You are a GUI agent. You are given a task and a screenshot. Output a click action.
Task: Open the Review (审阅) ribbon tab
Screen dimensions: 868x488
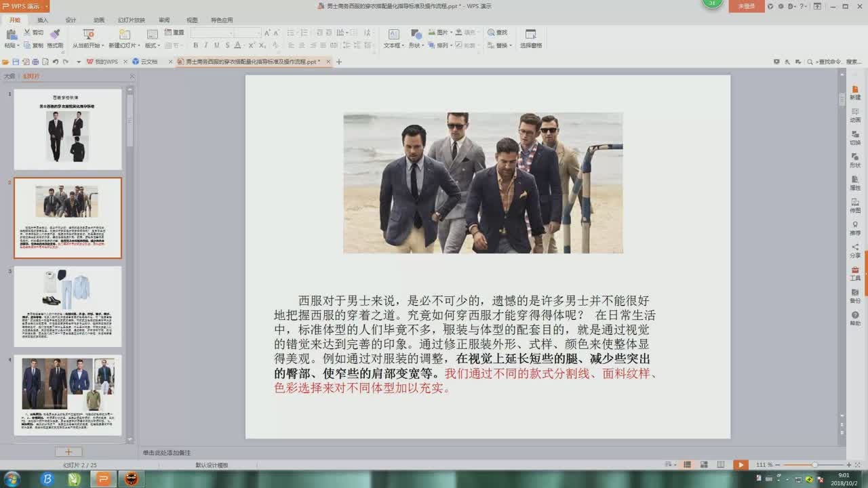click(x=164, y=20)
